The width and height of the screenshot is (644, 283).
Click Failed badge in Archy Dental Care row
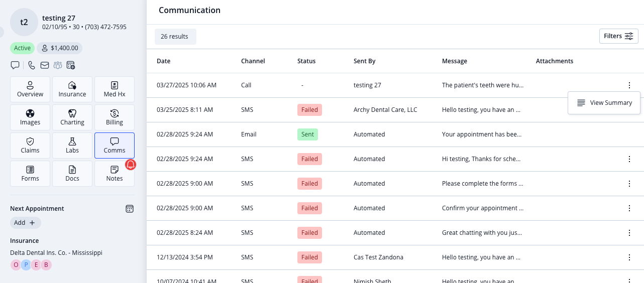pyautogui.click(x=309, y=110)
